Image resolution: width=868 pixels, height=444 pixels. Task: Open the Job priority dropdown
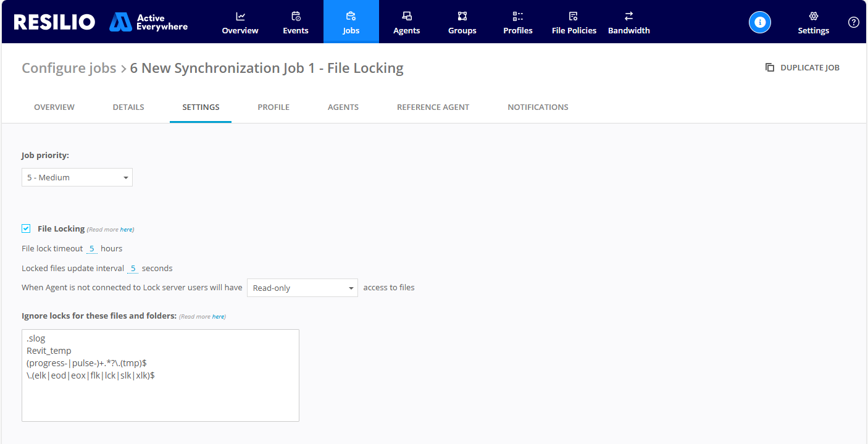click(77, 177)
